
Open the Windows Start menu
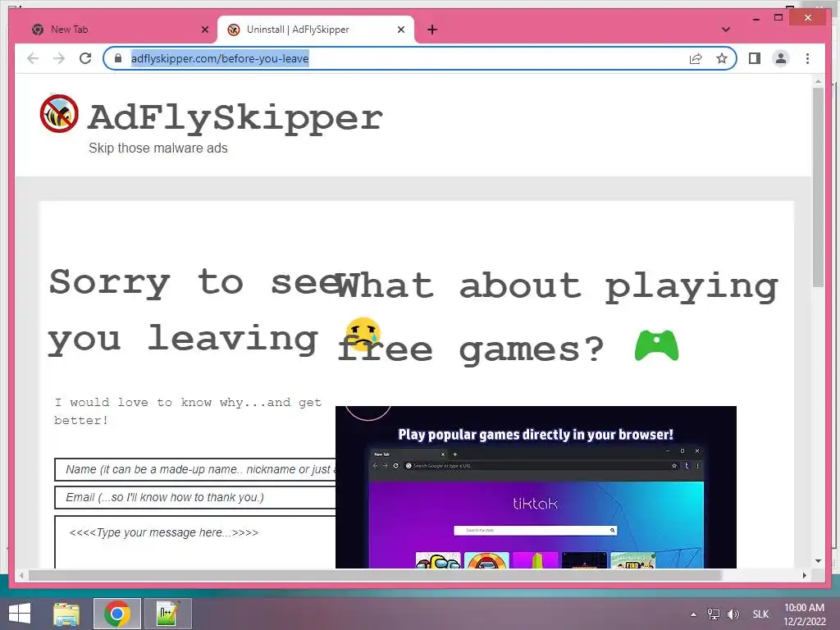pos(20,614)
